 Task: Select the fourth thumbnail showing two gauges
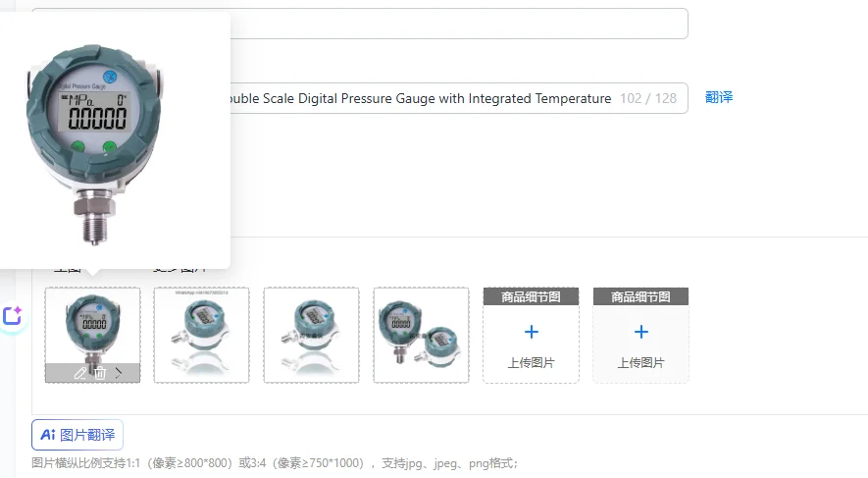pyautogui.click(x=422, y=335)
